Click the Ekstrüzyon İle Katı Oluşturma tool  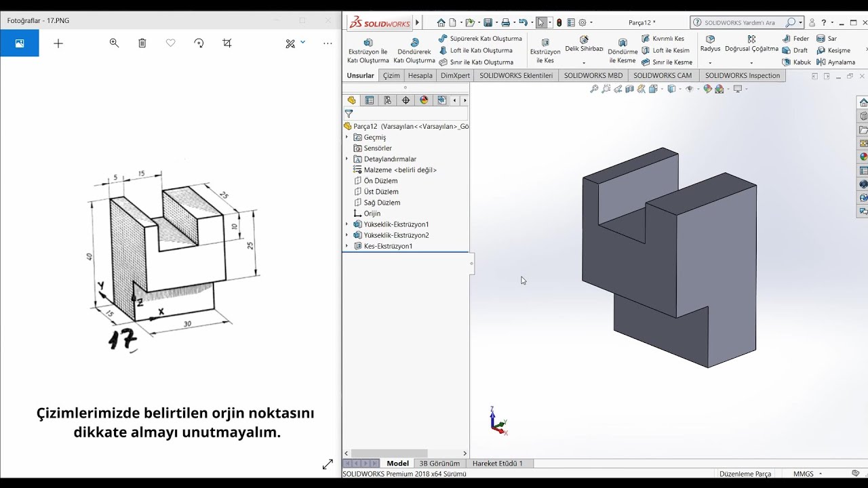368,51
